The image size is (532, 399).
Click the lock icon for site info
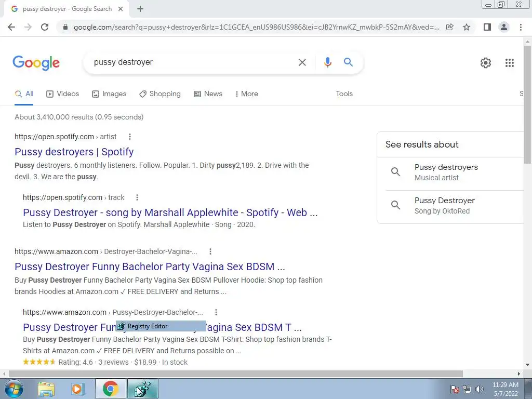(x=66, y=27)
